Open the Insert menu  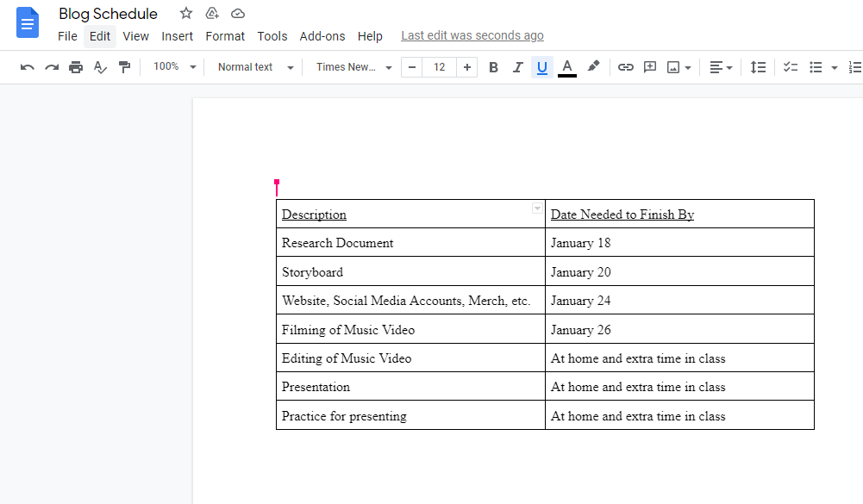[178, 36]
